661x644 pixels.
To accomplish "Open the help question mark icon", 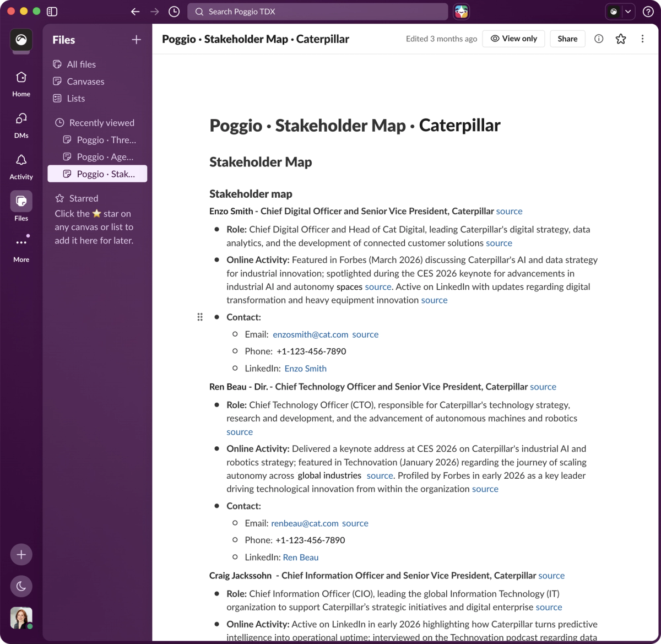I will 648,12.
